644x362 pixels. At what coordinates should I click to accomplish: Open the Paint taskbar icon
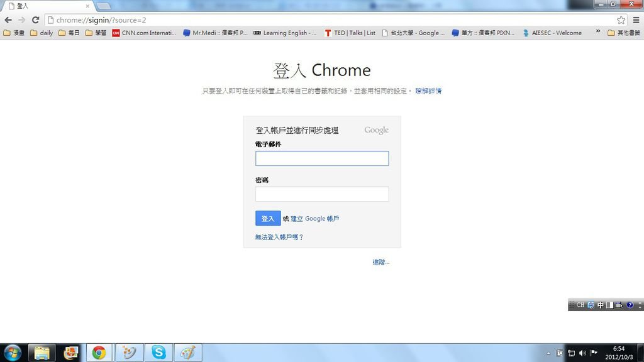[187, 353]
